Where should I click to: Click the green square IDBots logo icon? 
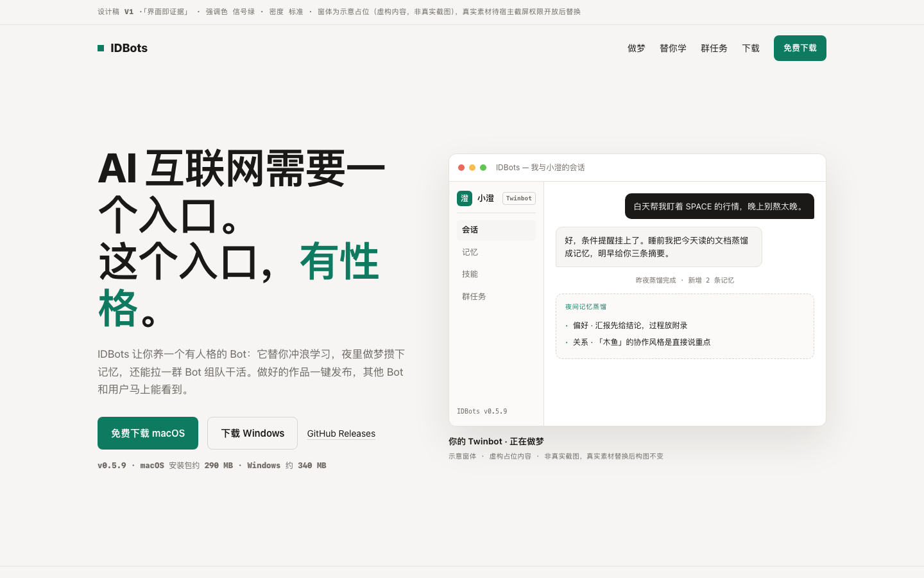pos(101,48)
